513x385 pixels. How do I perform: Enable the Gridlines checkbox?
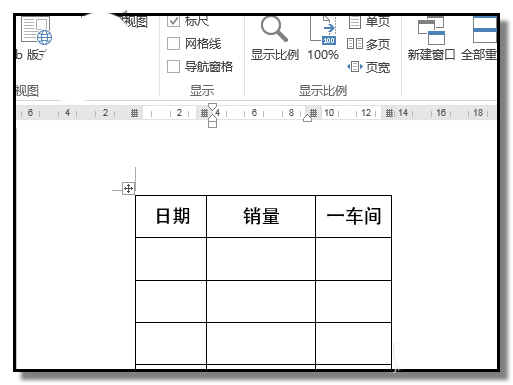(173, 44)
